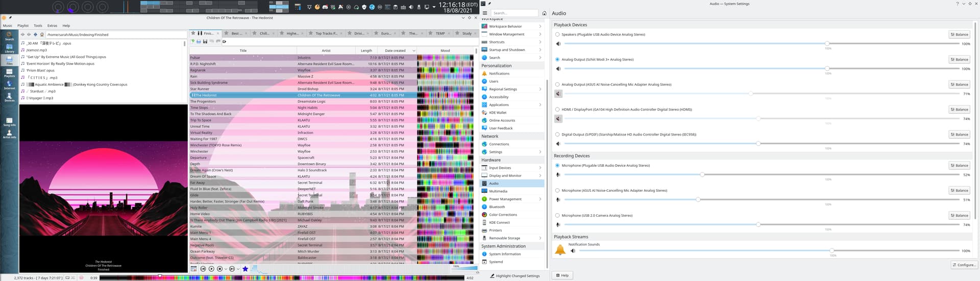980x281 pixels.
Task: Go up one folder in file browser
Action: pos(35,35)
